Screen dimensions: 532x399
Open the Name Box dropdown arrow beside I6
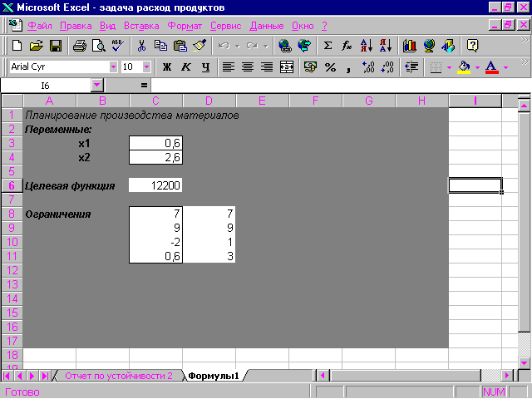pos(97,85)
